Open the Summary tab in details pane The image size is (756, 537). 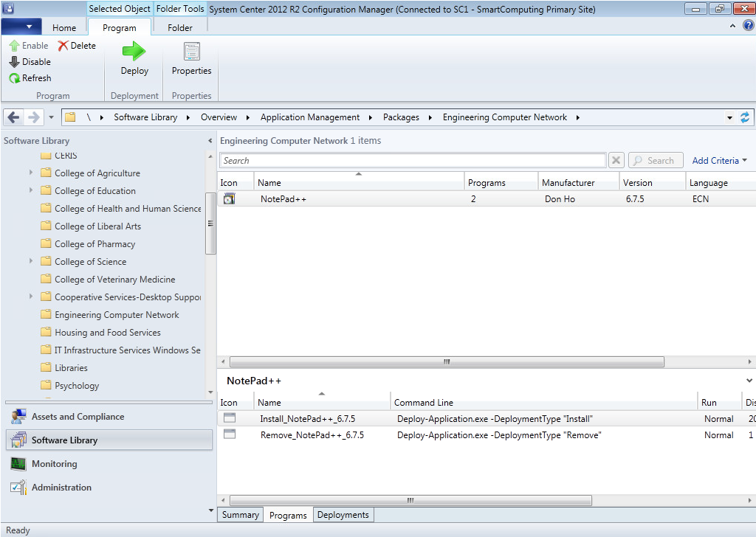tap(241, 515)
